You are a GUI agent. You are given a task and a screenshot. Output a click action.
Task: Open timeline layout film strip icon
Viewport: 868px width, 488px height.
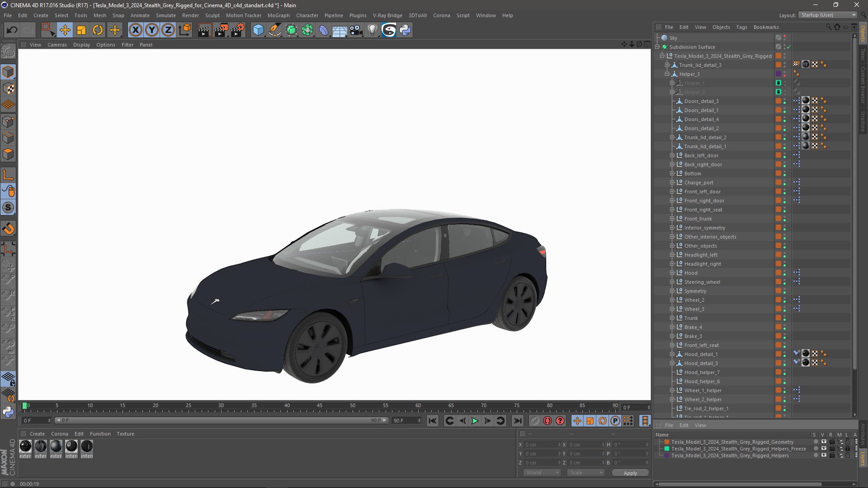645,421
